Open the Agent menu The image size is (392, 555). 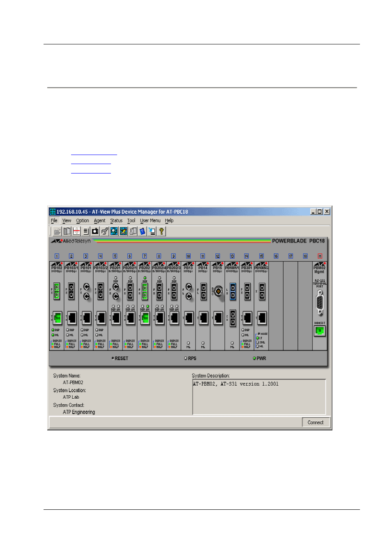tap(99, 221)
